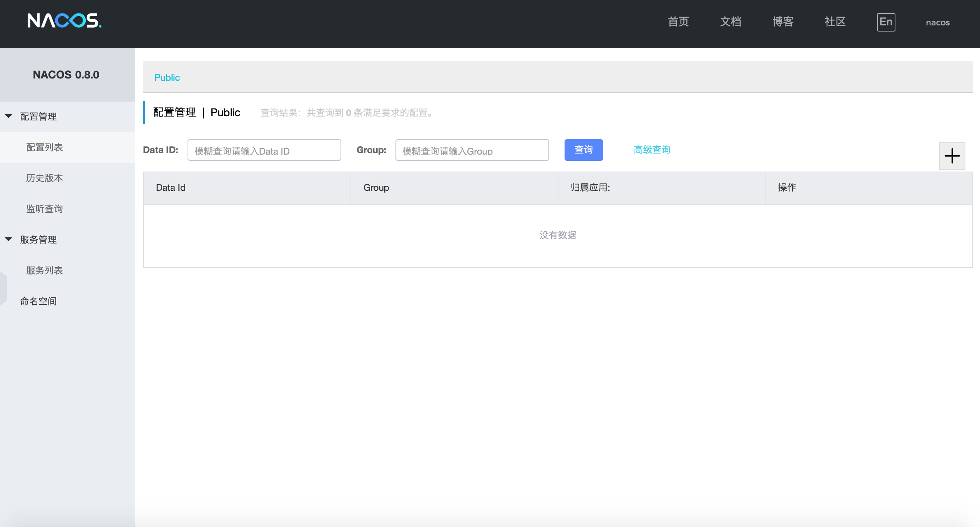
Task: Expand 高级查询 search options
Action: [x=651, y=150]
